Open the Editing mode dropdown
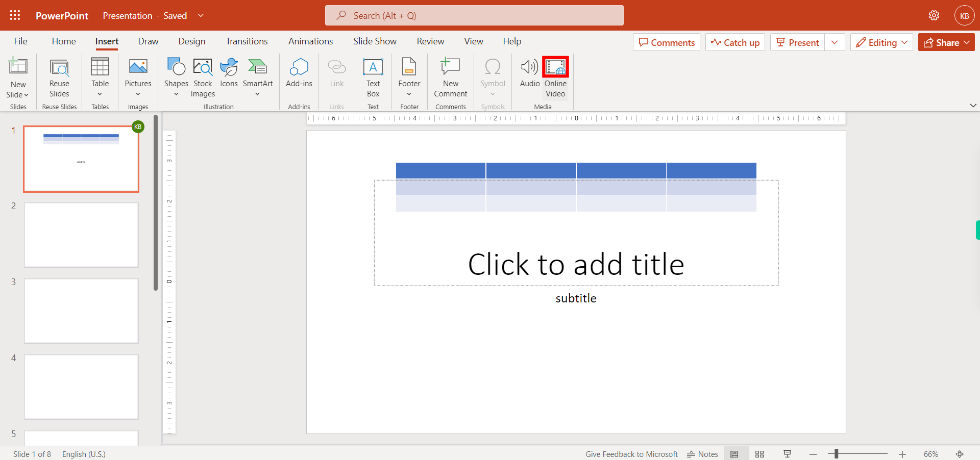Screen dimensions: 980x460 pyautogui.click(x=881, y=42)
